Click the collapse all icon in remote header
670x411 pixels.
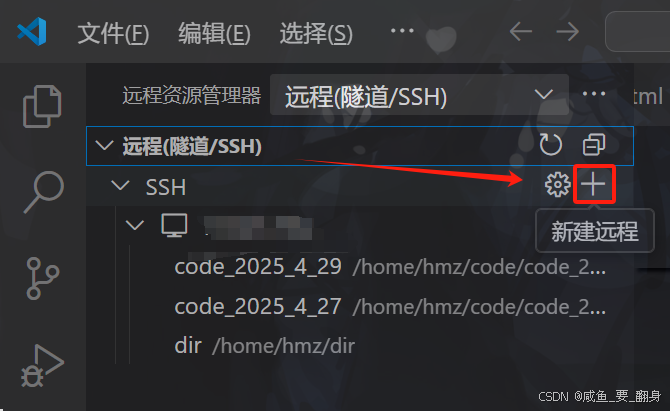pos(594,145)
